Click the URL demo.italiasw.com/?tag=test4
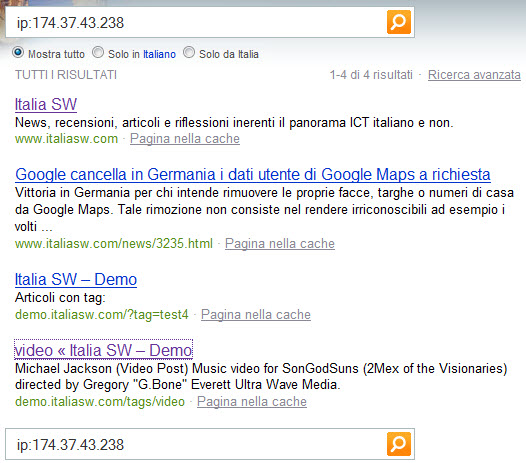Image resolution: width=526 pixels, height=463 pixels. tap(102, 315)
